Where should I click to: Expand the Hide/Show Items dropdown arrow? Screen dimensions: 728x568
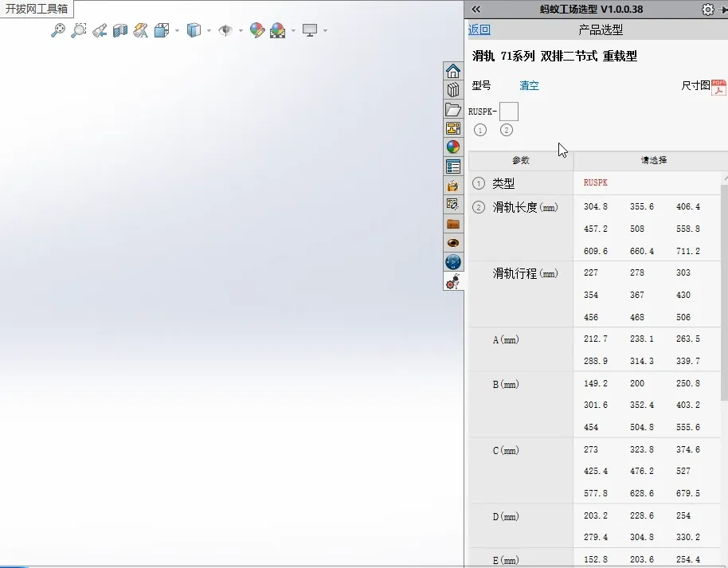coord(241,31)
